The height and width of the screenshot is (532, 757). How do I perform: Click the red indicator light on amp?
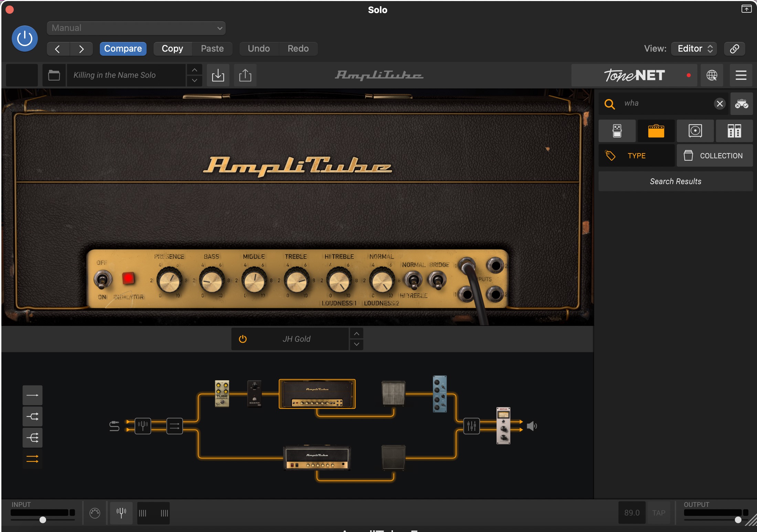(x=129, y=278)
